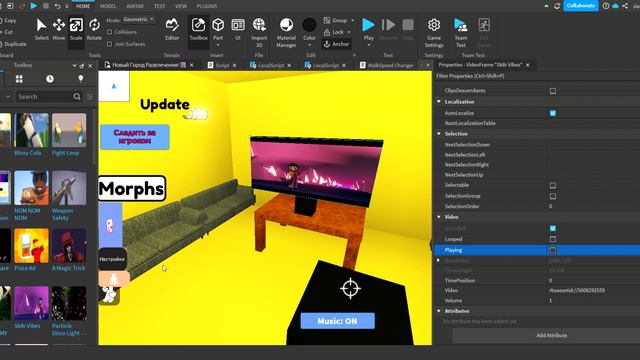Click the Anchor tool

[337, 44]
